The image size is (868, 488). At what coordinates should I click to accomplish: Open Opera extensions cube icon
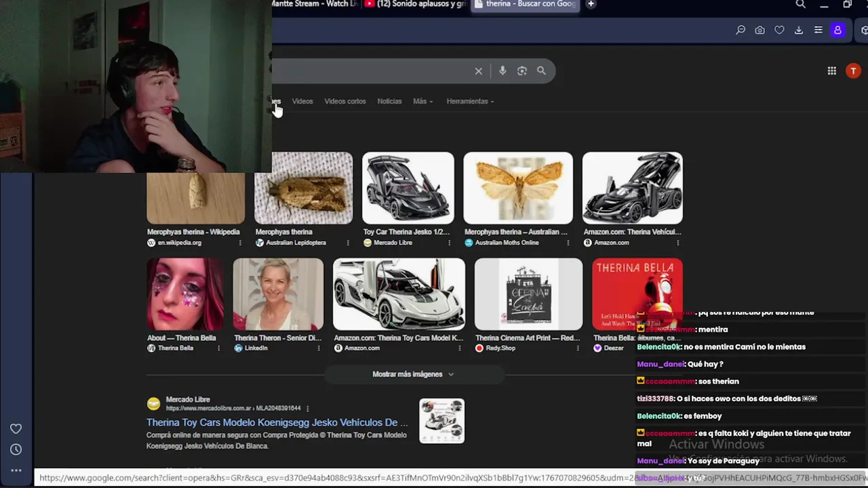click(x=864, y=30)
